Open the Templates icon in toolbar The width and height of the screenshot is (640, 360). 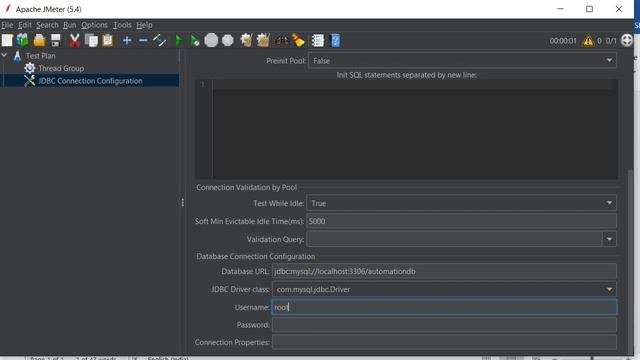coord(22,40)
